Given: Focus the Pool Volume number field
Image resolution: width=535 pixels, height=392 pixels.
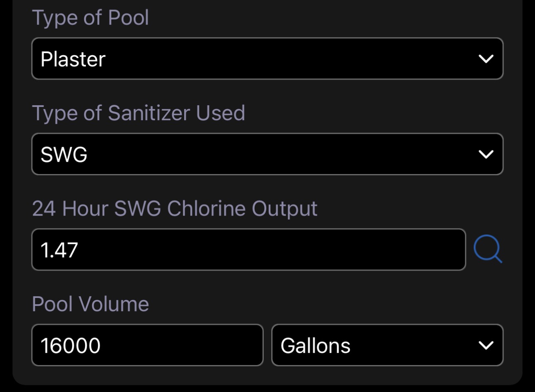Looking at the screenshot, I should pyautogui.click(x=147, y=345).
